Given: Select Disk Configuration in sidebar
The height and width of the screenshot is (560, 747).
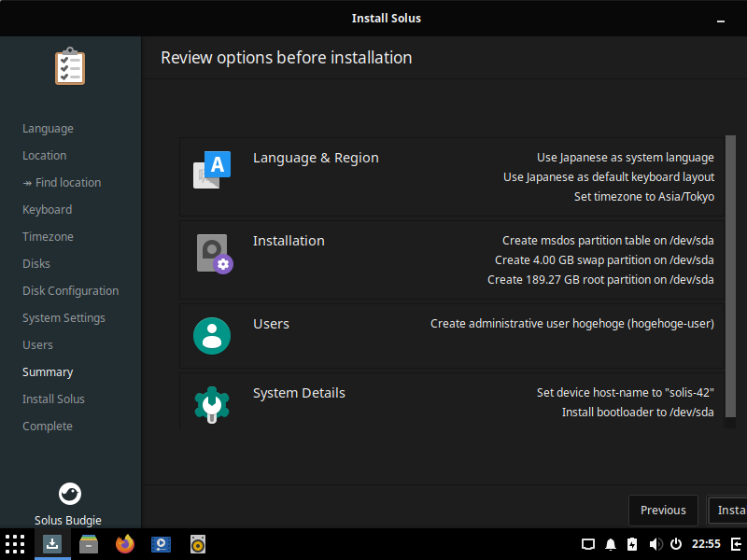Looking at the screenshot, I should point(71,291).
